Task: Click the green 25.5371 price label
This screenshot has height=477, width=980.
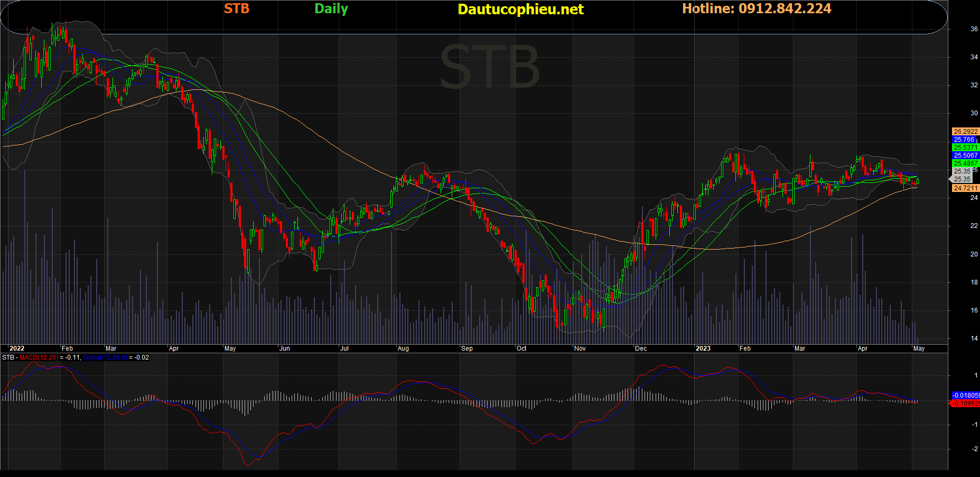Action: point(965,148)
